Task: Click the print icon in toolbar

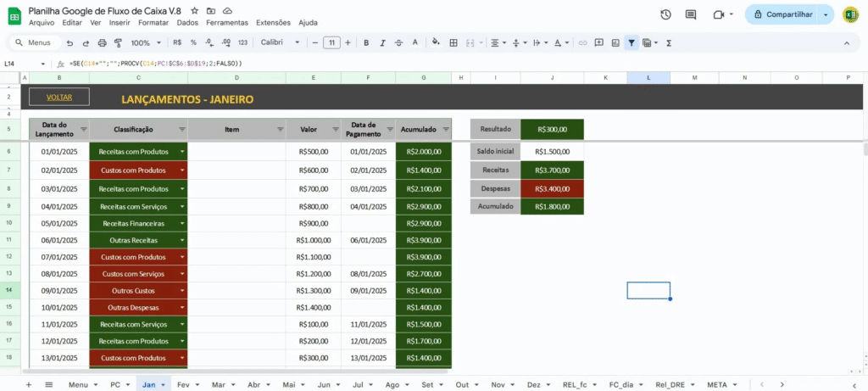Action: coord(103,42)
